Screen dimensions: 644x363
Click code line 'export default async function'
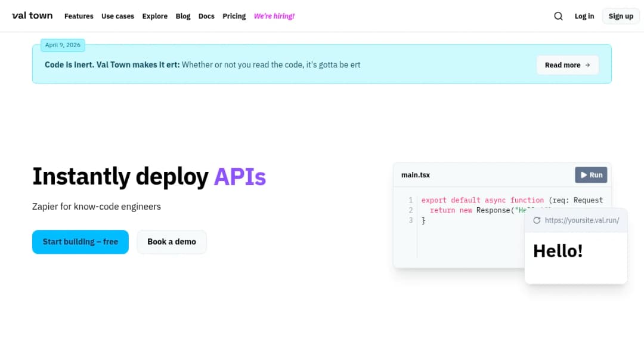click(512, 200)
